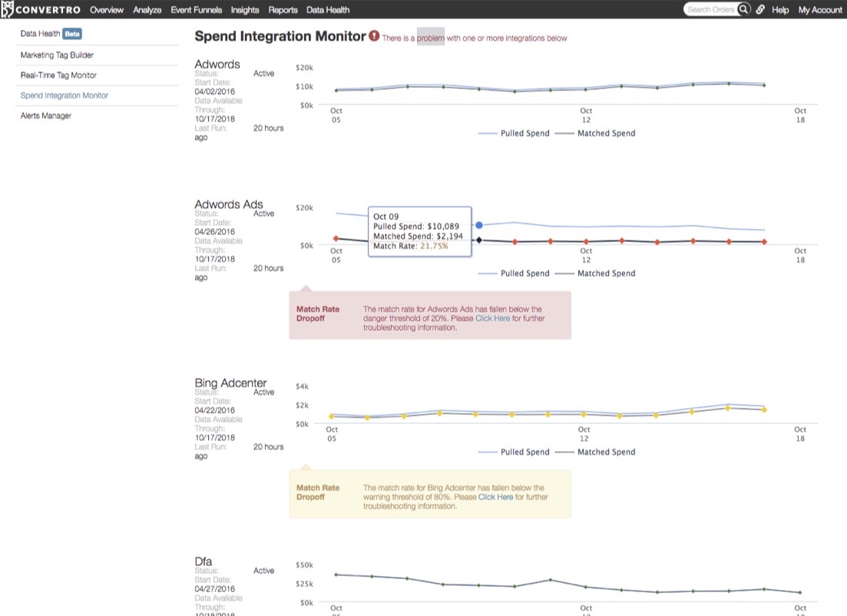
Task: Open Marketing Tag Builder
Action: click(57, 55)
